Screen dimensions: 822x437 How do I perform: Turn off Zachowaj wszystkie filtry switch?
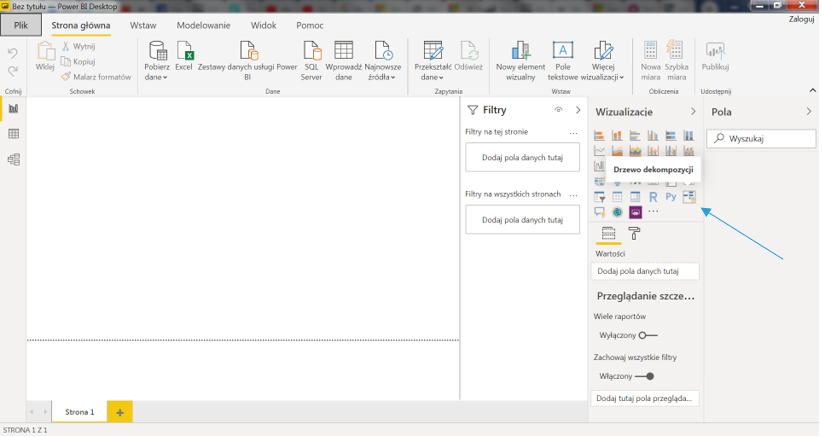pyautogui.click(x=646, y=376)
